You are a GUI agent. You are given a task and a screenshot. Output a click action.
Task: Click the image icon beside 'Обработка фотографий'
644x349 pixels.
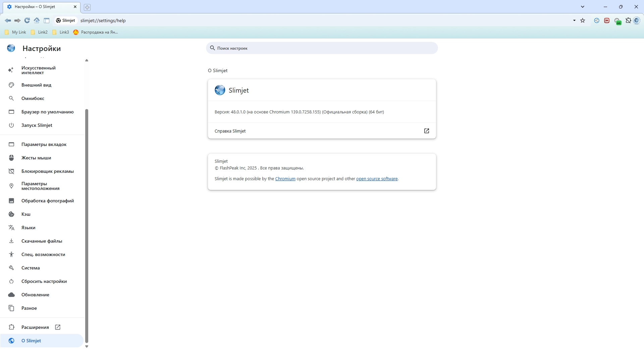tap(11, 201)
